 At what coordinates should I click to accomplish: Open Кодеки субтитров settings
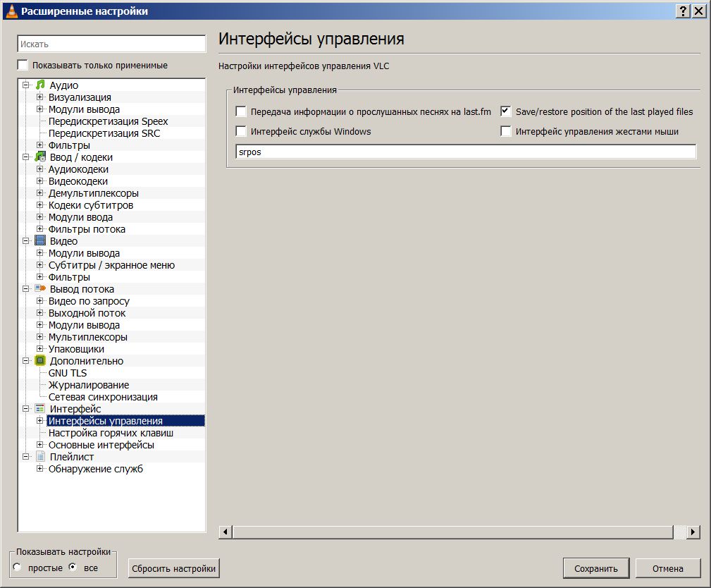91,205
